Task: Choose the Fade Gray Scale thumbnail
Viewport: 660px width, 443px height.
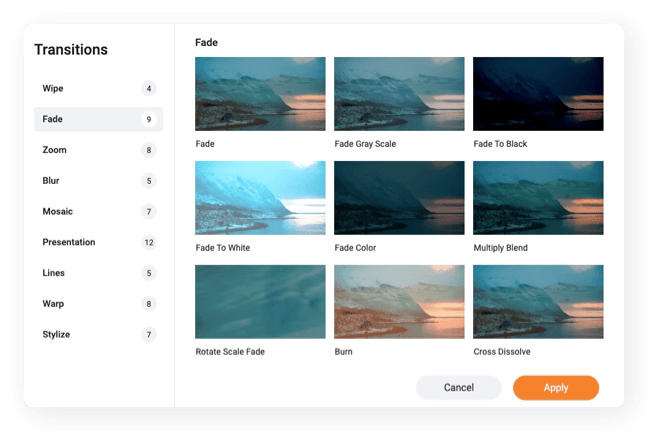Action: [399, 94]
